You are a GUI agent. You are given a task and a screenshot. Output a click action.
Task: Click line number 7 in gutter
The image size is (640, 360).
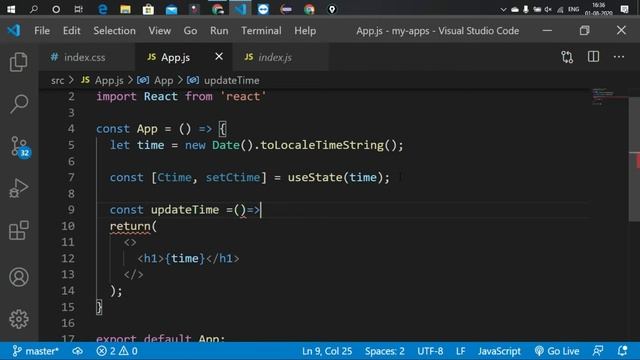click(71, 177)
